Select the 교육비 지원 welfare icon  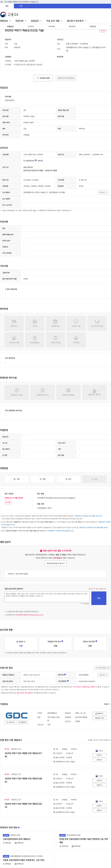pos(76,323)
